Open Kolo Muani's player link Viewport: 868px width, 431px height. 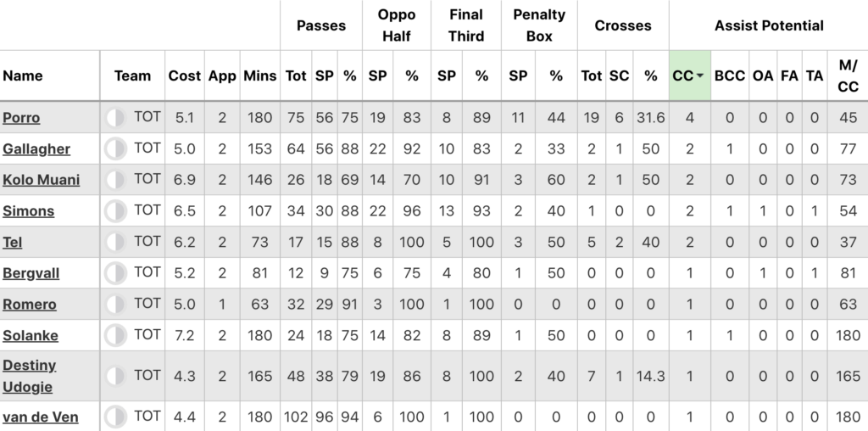click(41, 180)
